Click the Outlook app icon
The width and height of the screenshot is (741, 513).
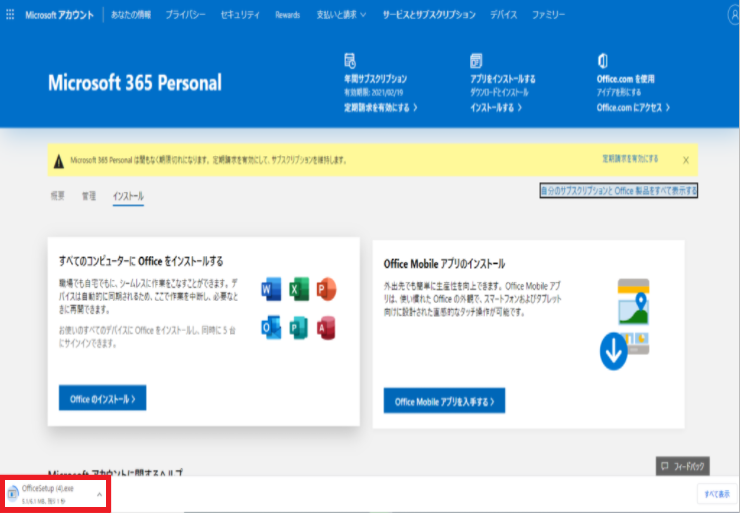[x=271, y=327]
